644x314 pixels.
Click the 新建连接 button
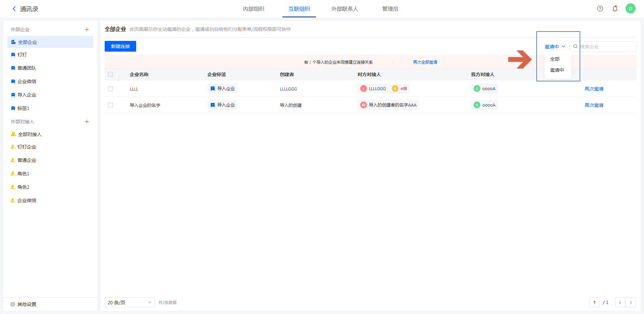[120, 46]
